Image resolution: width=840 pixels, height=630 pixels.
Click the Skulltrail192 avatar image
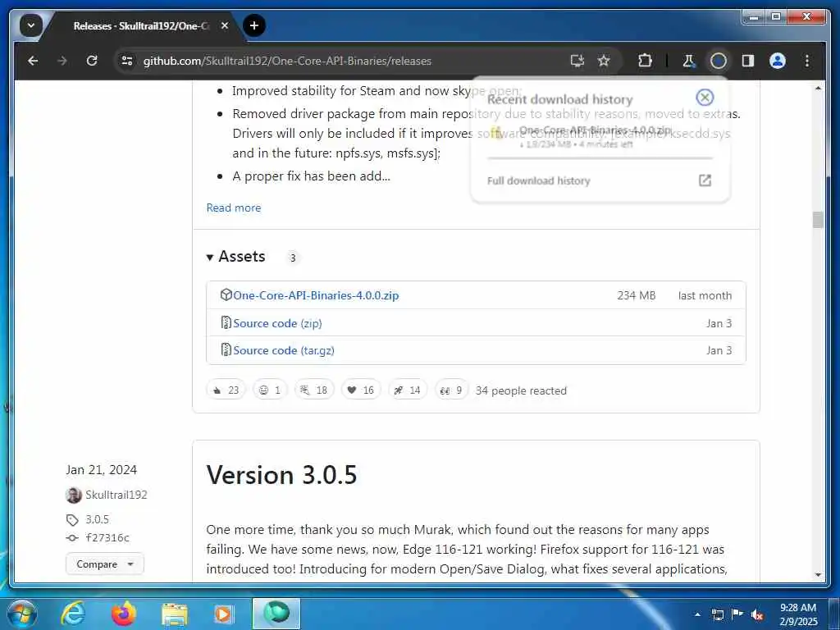(73, 495)
